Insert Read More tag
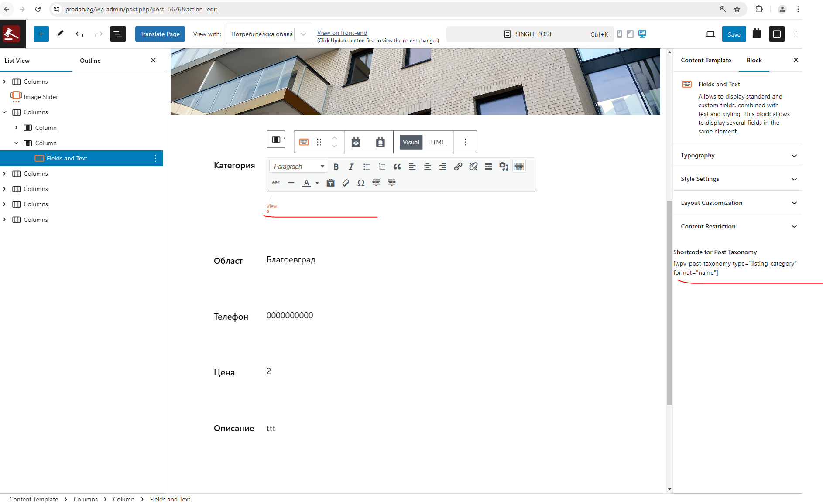 pos(489,167)
